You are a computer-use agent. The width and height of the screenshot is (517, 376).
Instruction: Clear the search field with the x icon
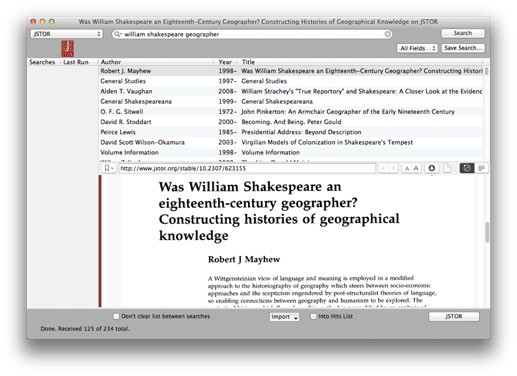[x=387, y=34]
